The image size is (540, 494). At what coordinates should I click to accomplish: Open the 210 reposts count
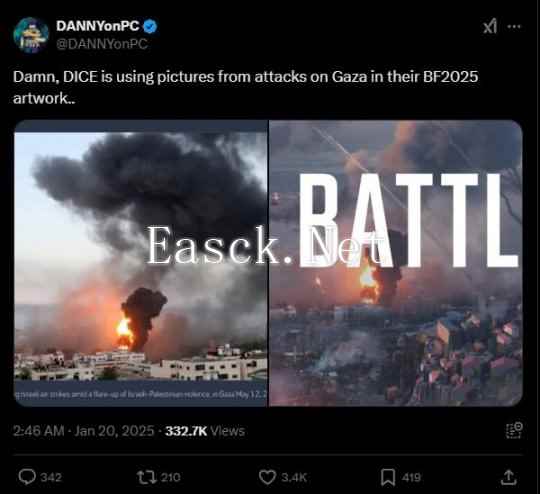pos(171,477)
